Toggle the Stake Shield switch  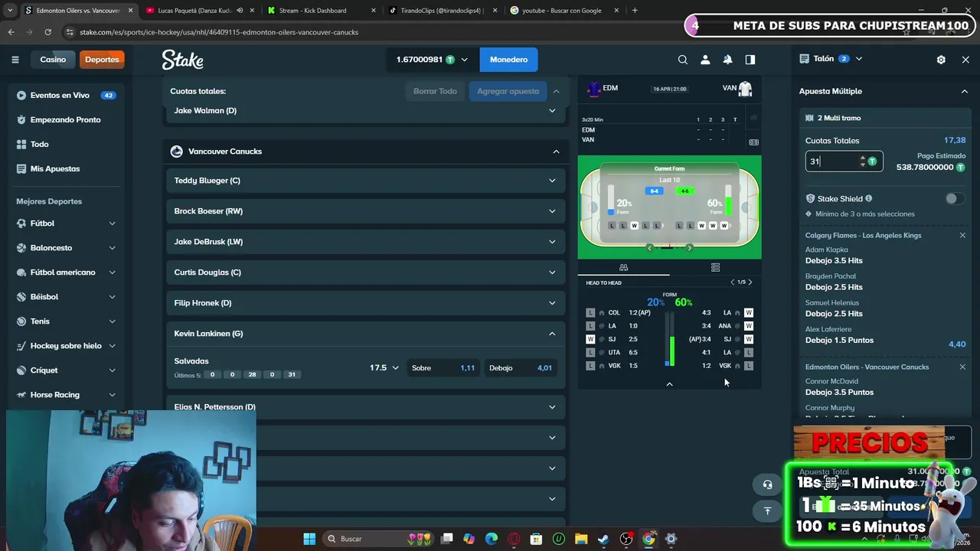pyautogui.click(x=954, y=198)
